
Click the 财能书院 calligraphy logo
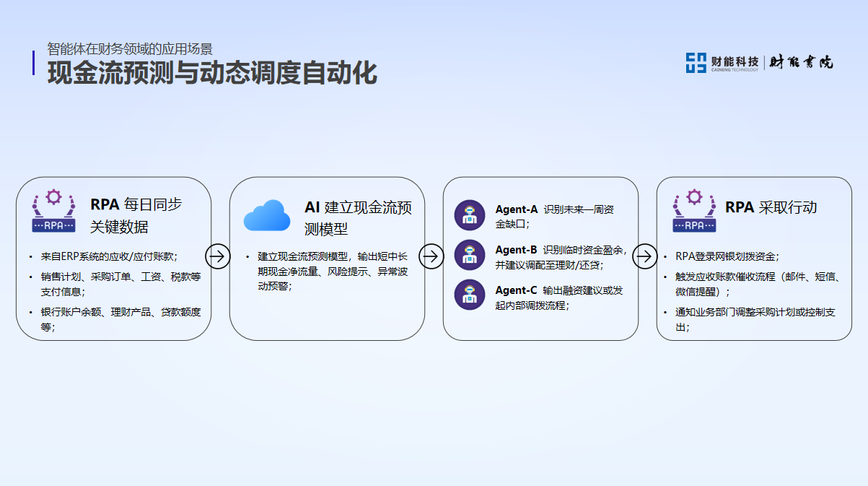tap(801, 63)
